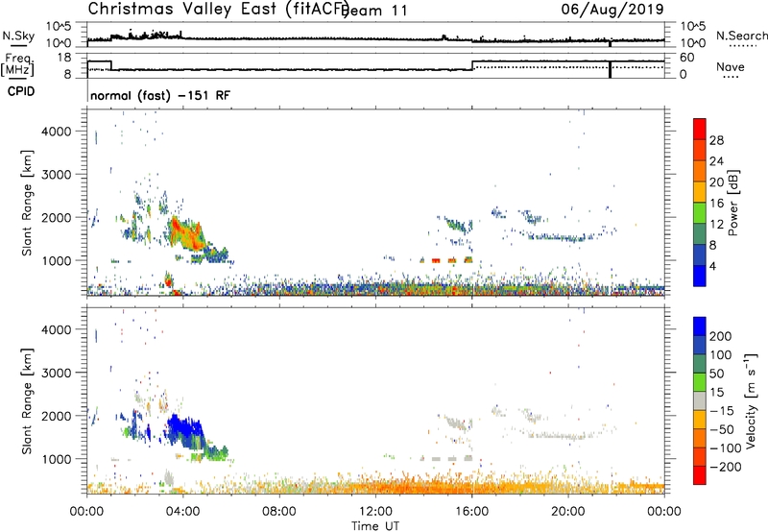The width and height of the screenshot is (768, 532).
Task: Click the 'N.Sky' axis label
Action: click(x=18, y=36)
